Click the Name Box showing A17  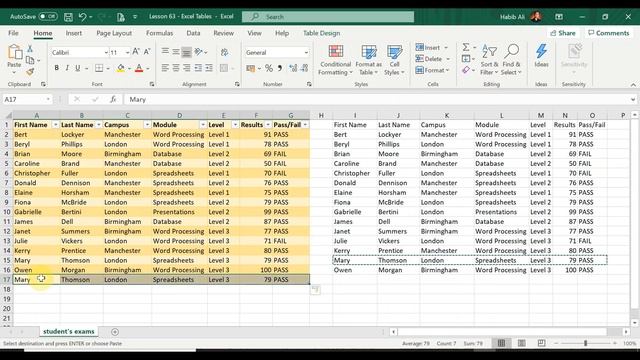pos(27,99)
